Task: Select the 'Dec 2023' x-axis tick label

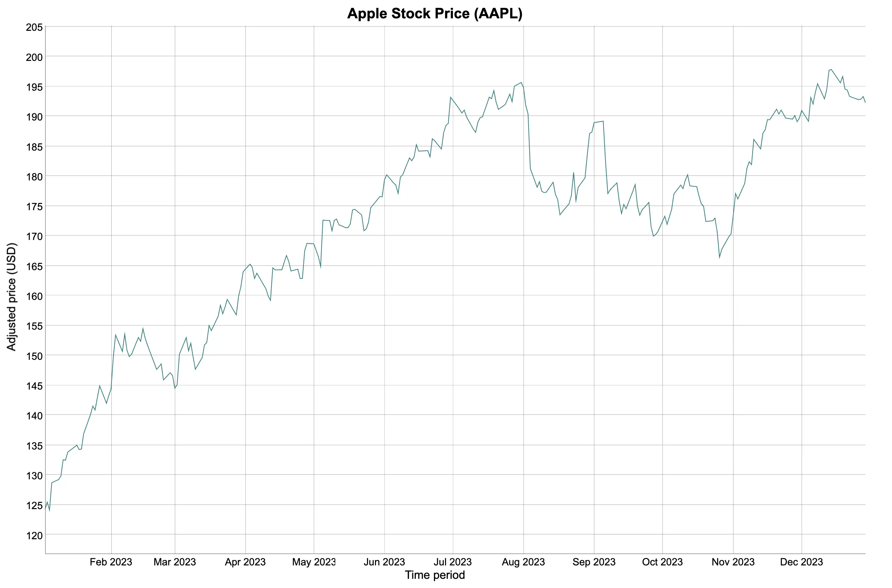Action: coord(802,562)
